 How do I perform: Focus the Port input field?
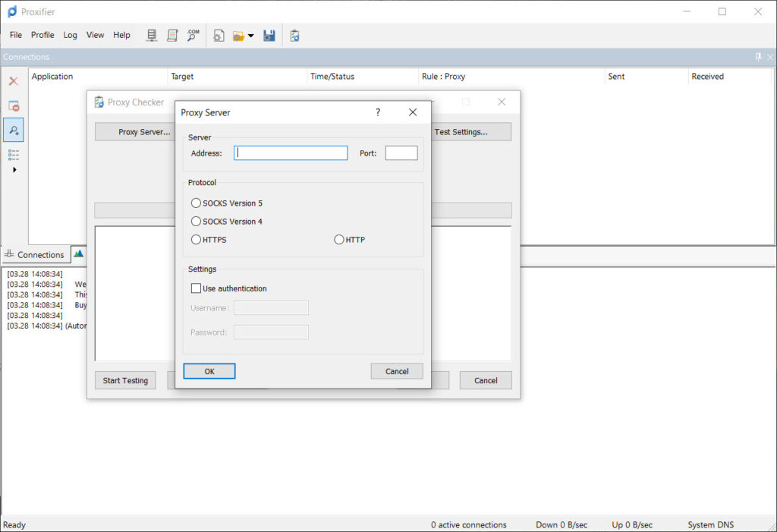(401, 153)
